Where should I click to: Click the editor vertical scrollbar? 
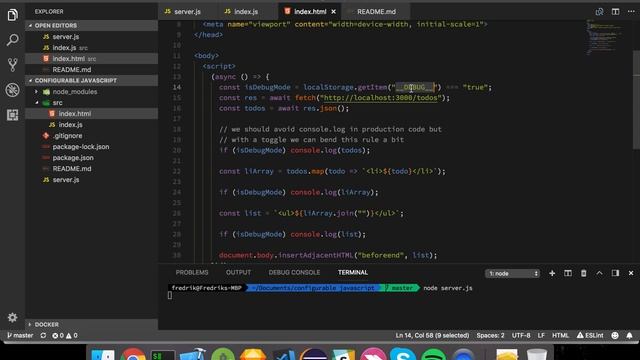click(636, 100)
